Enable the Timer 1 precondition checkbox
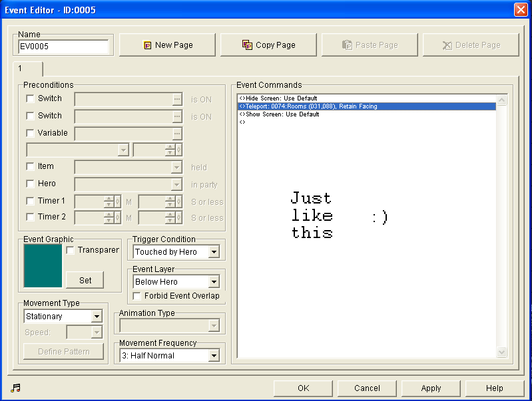Viewport: 532px width, 401px height. (30, 201)
